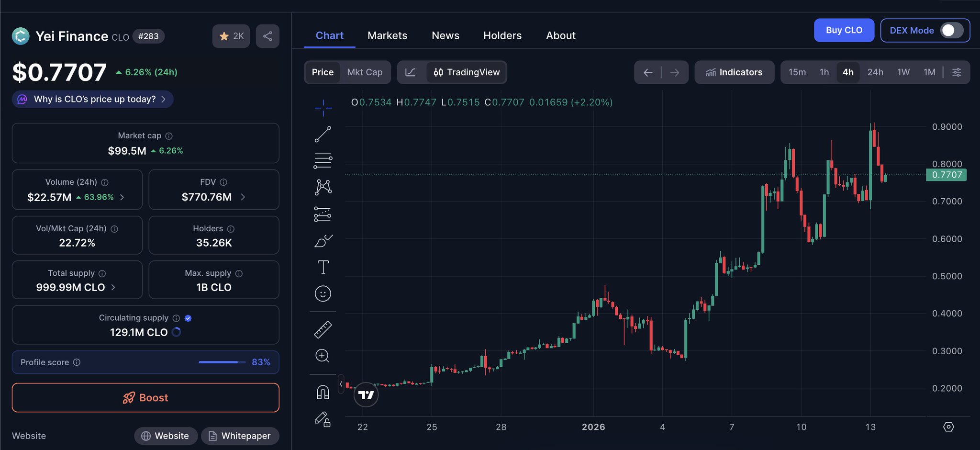This screenshot has height=450, width=980.
Task: Select the trend line drawing tool
Action: pyautogui.click(x=323, y=135)
